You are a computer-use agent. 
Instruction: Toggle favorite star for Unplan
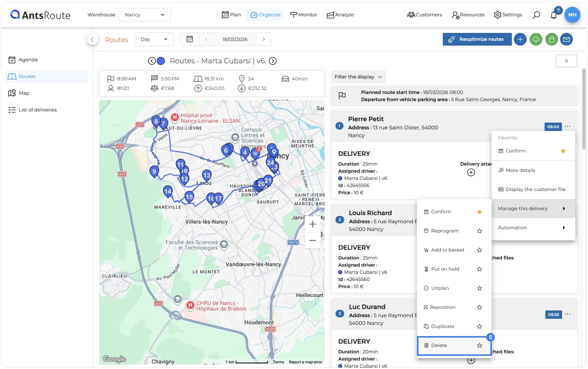pos(479,288)
